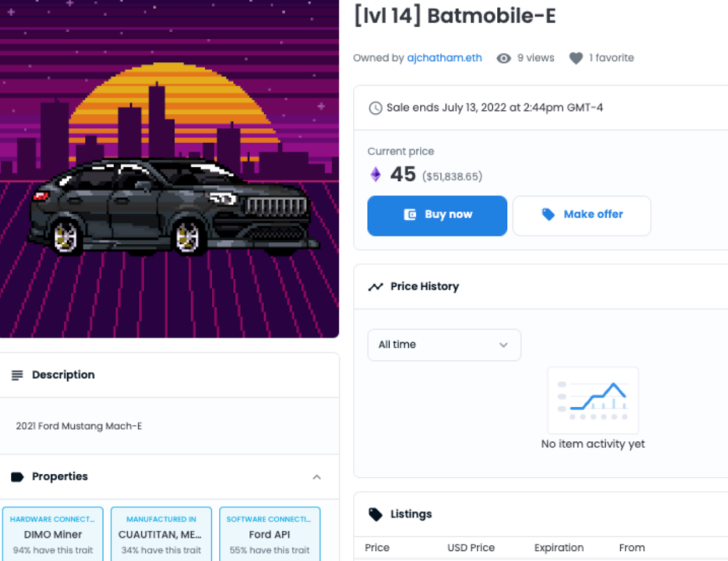
Task: Click the Buy now button
Action: click(x=437, y=215)
